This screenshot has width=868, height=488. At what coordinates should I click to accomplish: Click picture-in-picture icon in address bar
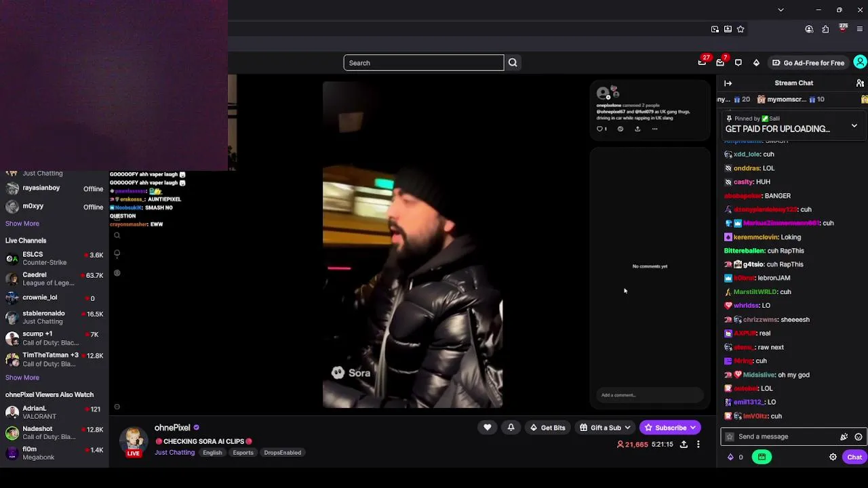click(715, 29)
